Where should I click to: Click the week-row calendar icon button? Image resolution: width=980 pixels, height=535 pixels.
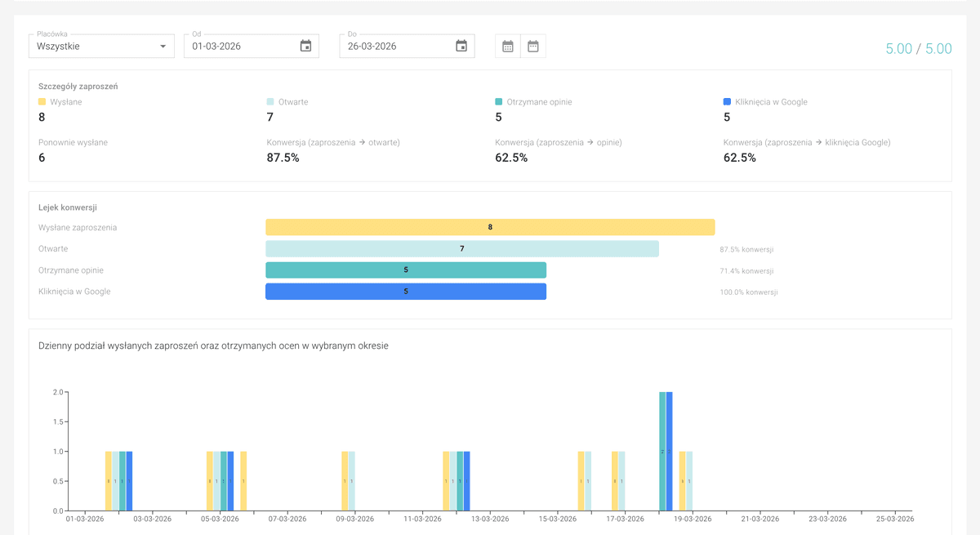click(x=533, y=47)
